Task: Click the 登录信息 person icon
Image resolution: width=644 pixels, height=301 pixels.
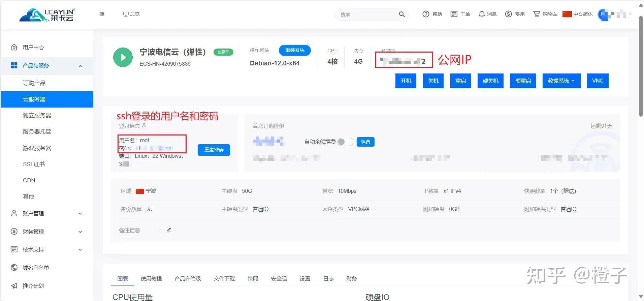Action: [144, 125]
